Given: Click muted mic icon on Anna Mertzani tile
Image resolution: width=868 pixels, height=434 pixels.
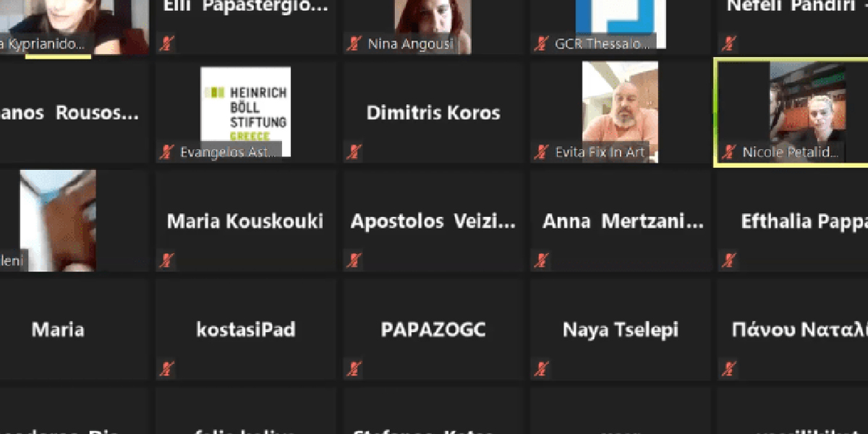Looking at the screenshot, I should (x=541, y=260).
